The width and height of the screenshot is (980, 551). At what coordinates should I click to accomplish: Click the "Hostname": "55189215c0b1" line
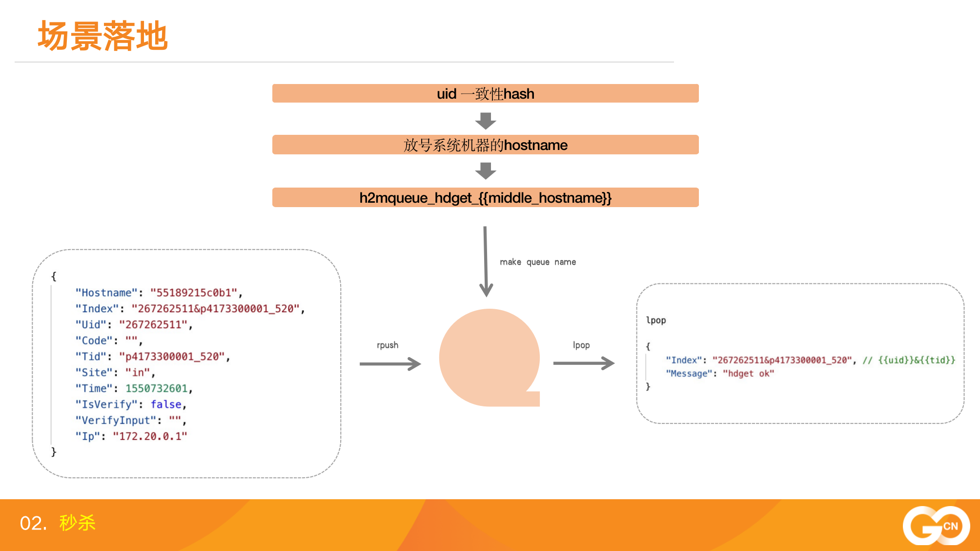click(x=159, y=293)
